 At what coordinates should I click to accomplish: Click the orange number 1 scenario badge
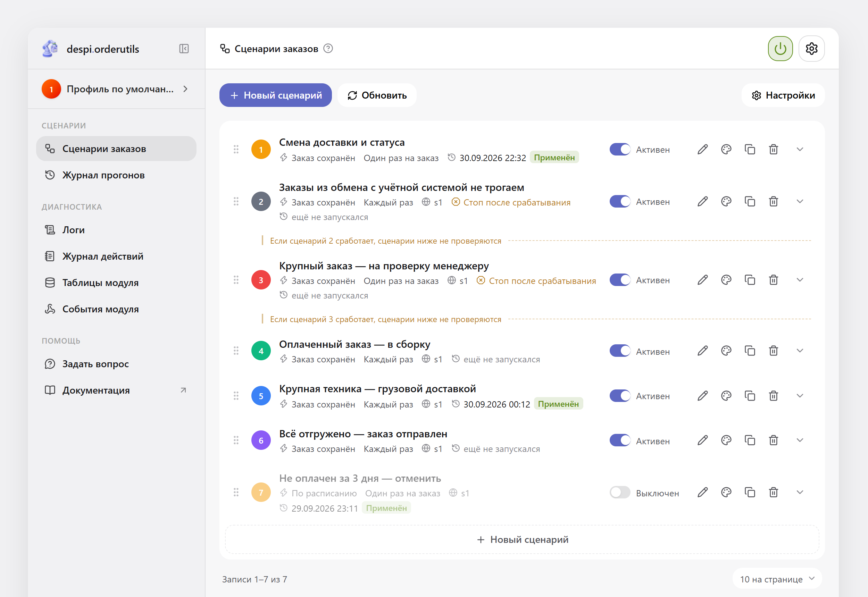261,150
